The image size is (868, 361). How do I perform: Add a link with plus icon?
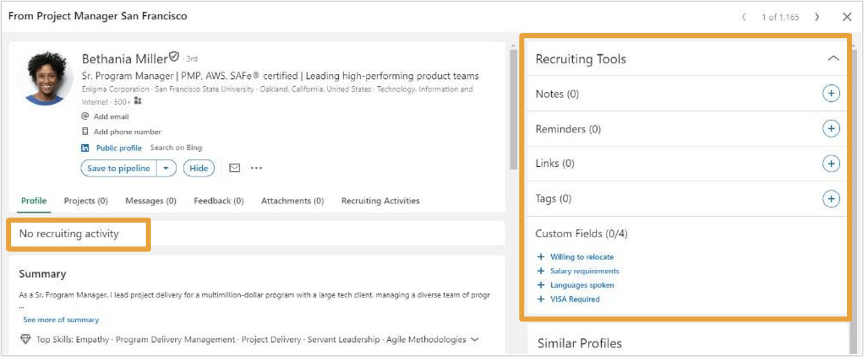[x=831, y=164]
